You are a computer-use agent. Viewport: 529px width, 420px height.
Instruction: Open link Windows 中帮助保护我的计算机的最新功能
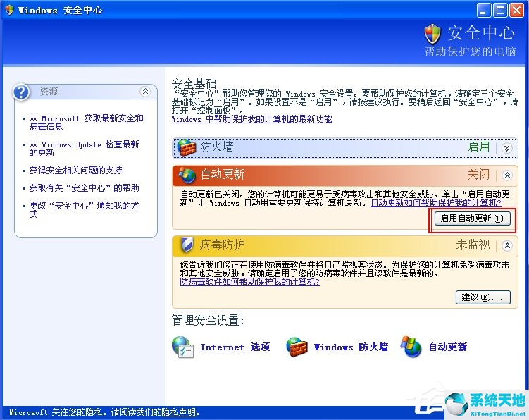pyautogui.click(x=252, y=119)
